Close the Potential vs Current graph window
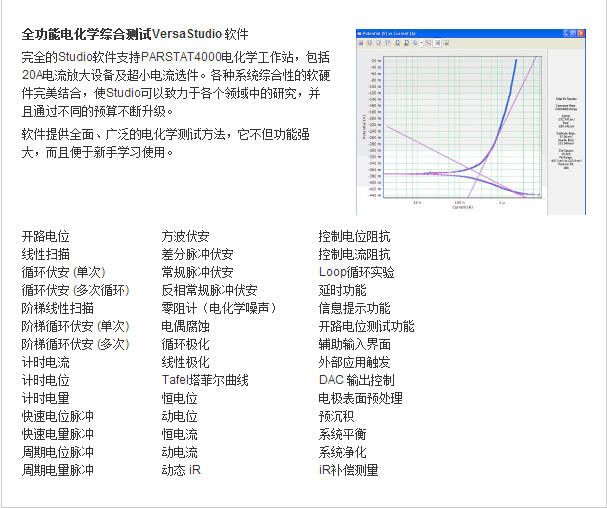Viewport: 607px width, 508px height. [581, 33]
